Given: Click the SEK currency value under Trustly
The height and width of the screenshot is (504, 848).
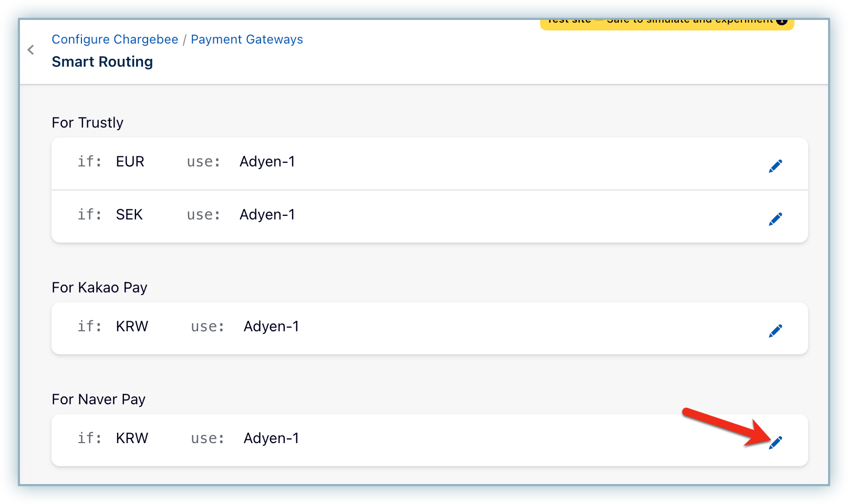Looking at the screenshot, I should coord(129,215).
